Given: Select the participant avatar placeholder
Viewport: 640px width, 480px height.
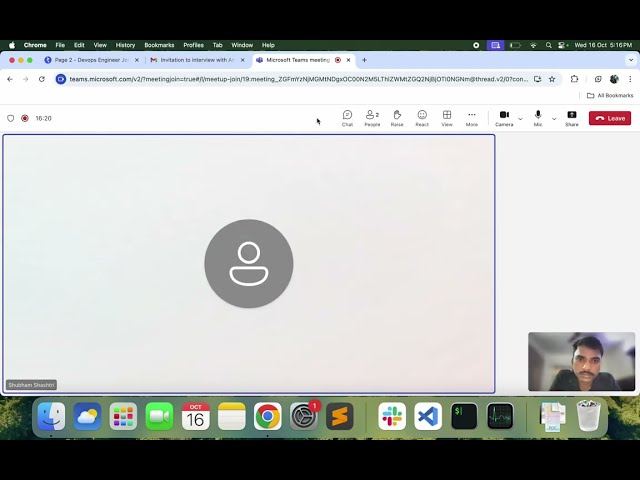Looking at the screenshot, I should (x=249, y=264).
